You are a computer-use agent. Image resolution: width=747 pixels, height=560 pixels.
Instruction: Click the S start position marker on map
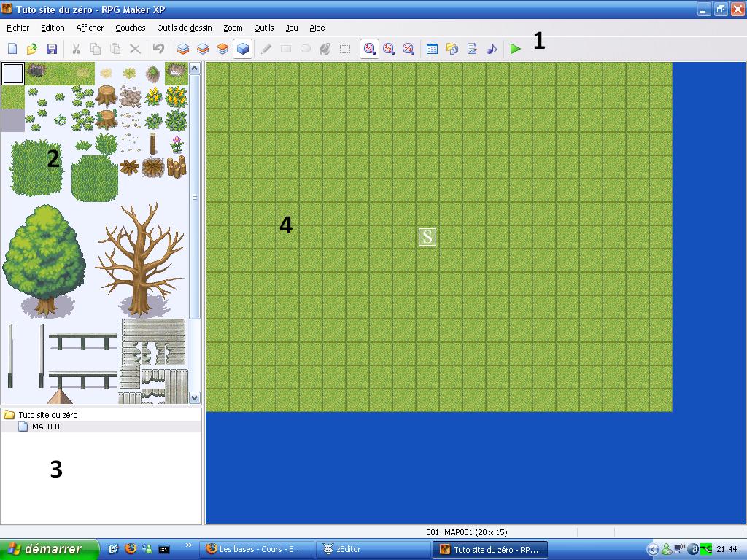pyautogui.click(x=427, y=237)
